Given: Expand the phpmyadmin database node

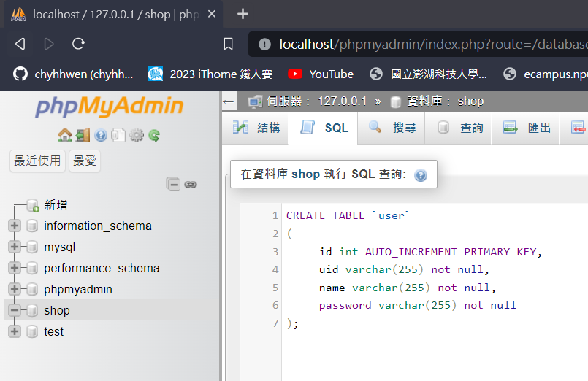Looking at the screenshot, I should (x=15, y=289).
